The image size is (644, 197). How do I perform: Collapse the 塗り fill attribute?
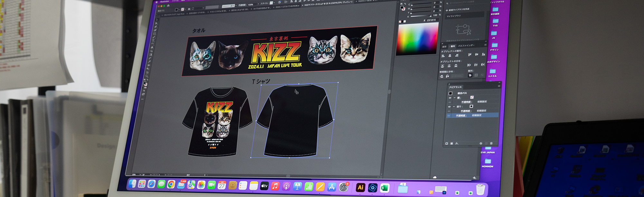454,107
